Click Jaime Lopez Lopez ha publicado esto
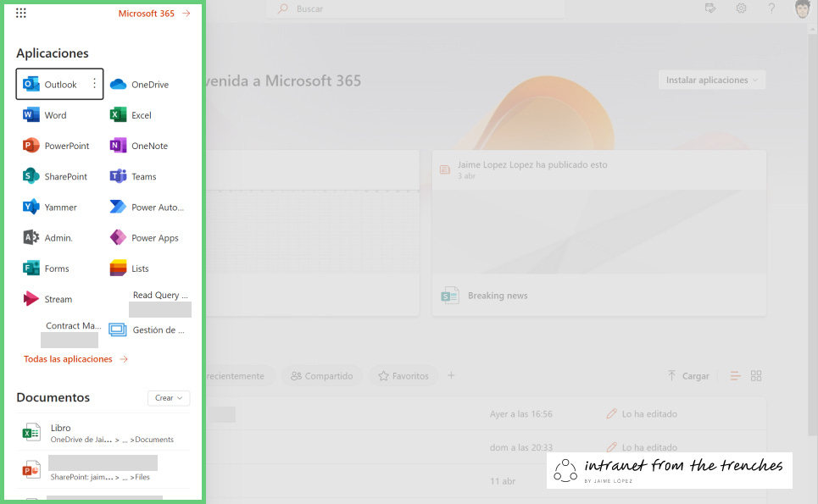 tap(532, 164)
